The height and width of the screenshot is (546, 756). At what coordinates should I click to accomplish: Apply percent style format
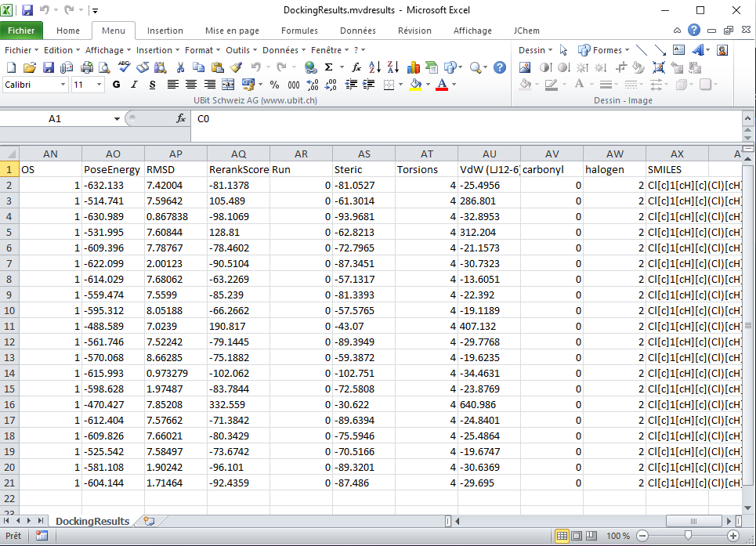click(x=274, y=85)
